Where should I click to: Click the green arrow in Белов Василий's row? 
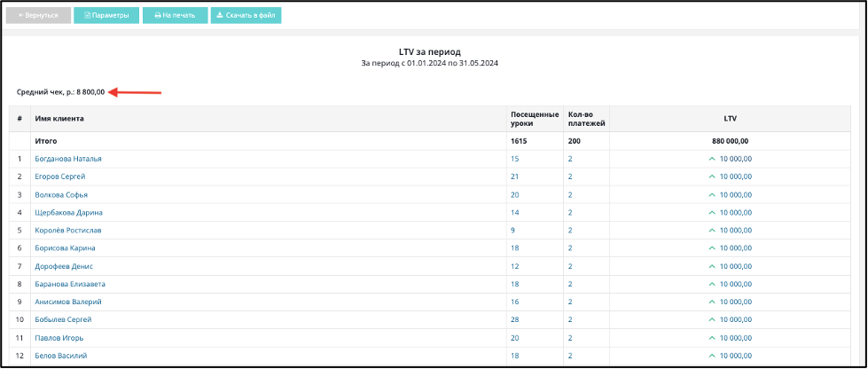point(713,356)
